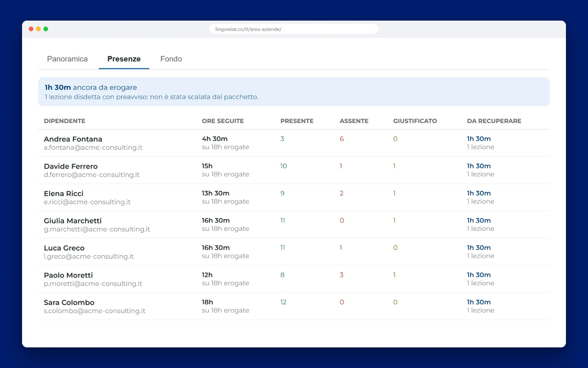Click the ORE SEGUITE column header
This screenshot has height=368, width=588.
(x=223, y=121)
